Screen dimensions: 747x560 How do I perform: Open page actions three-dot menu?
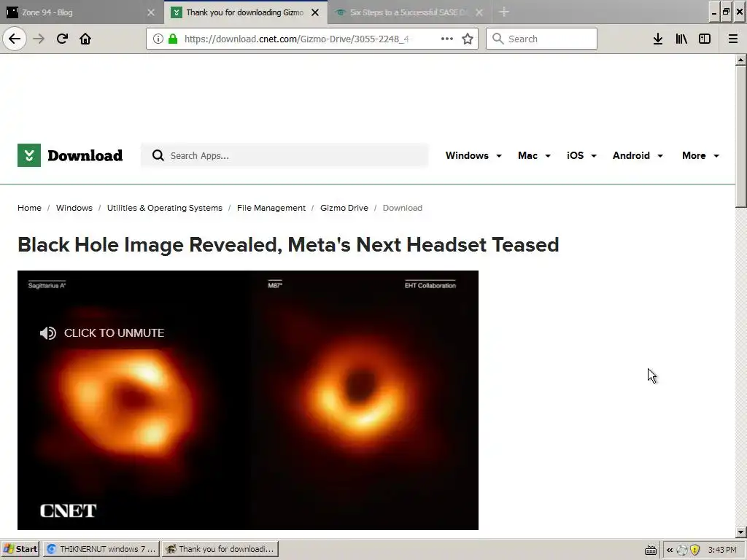(447, 39)
